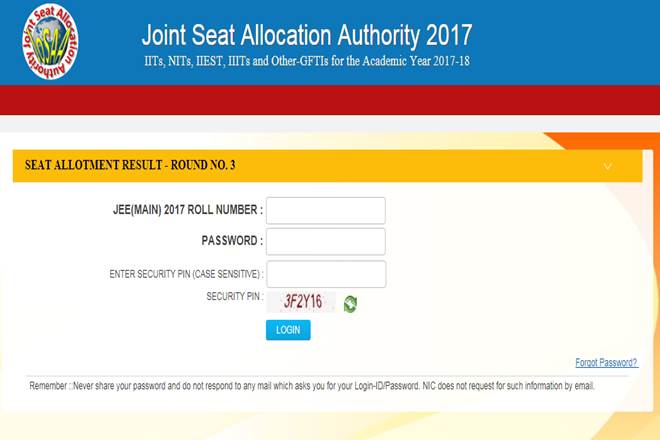Click the JoSAA circular logo
The width and height of the screenshot is (660, 440).
click(x=48, y=42)
